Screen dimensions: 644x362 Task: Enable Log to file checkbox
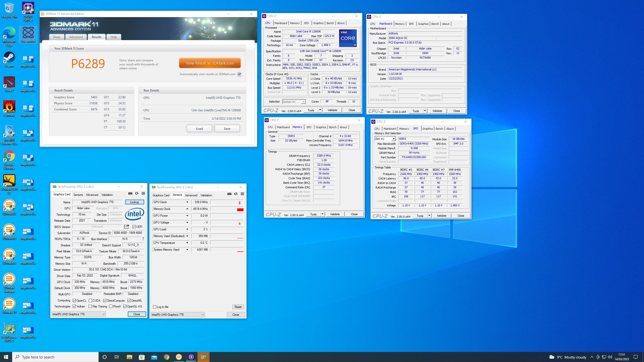point(155,307)
